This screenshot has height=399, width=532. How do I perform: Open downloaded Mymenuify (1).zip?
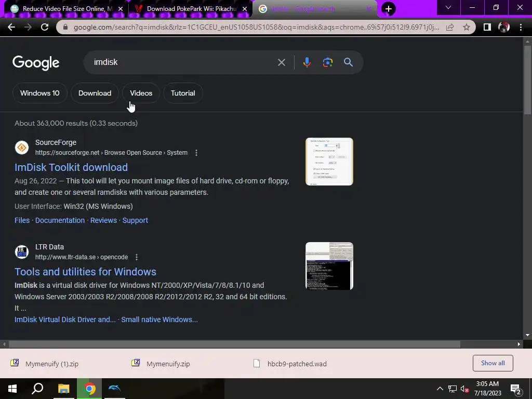52,364
